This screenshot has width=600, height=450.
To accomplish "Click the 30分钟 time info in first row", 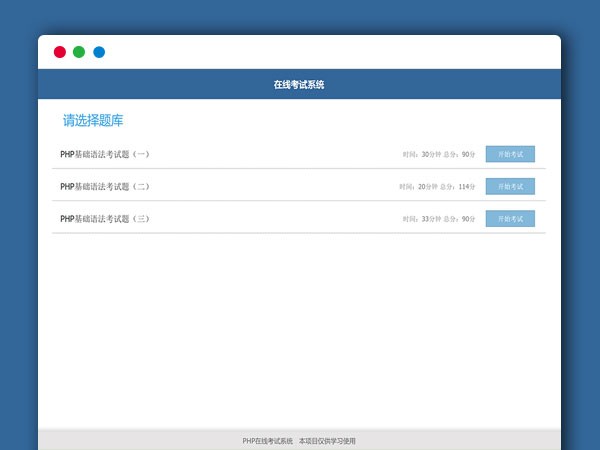I will [x=421, y=155].
